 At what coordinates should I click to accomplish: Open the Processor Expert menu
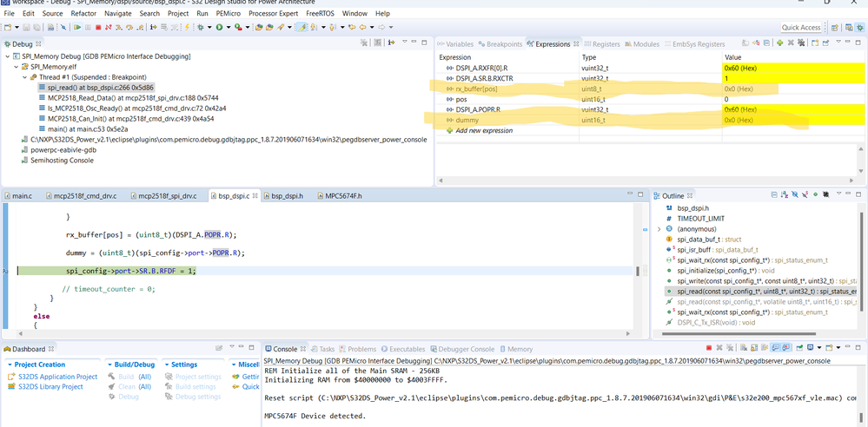(275, 13)
